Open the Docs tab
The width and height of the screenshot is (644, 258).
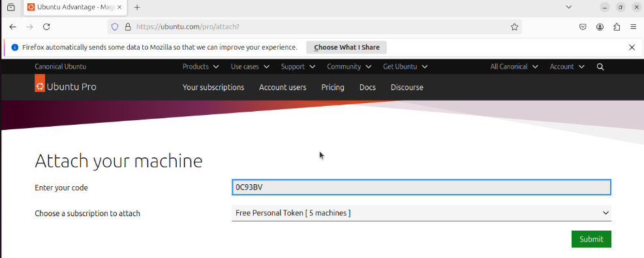[x=367, y=87]
